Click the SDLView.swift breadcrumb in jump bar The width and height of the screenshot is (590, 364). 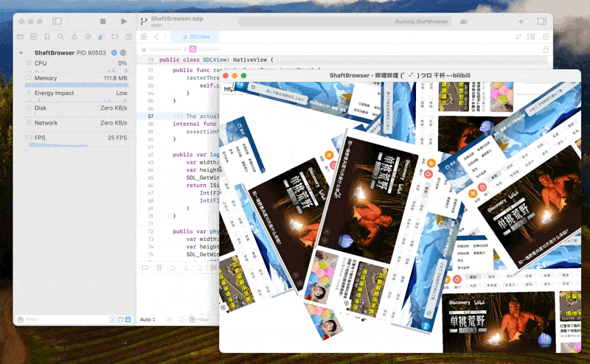(x=165, y=49)
